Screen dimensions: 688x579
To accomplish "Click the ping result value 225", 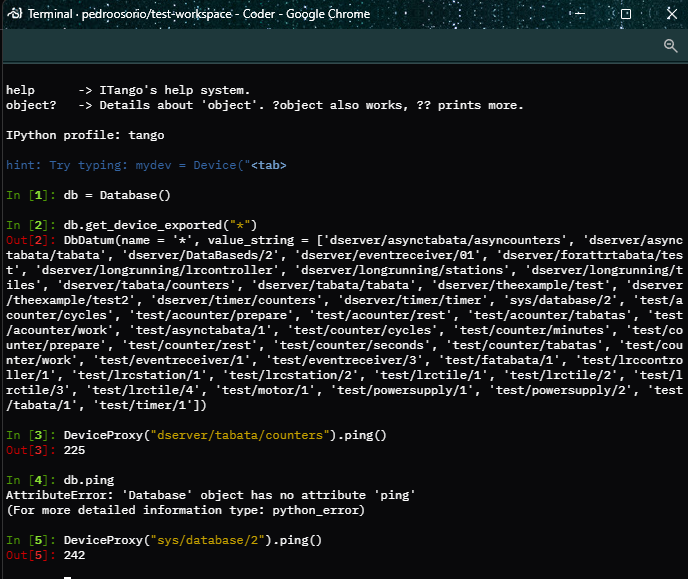I will pyautogui.click(x=74, y=450).
